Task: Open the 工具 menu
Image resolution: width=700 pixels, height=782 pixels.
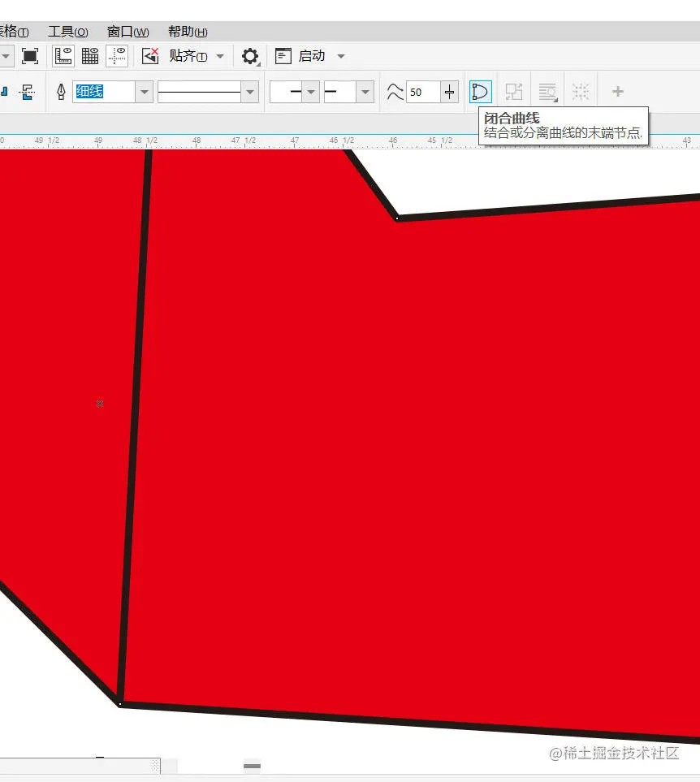Action: coord(67,32)
